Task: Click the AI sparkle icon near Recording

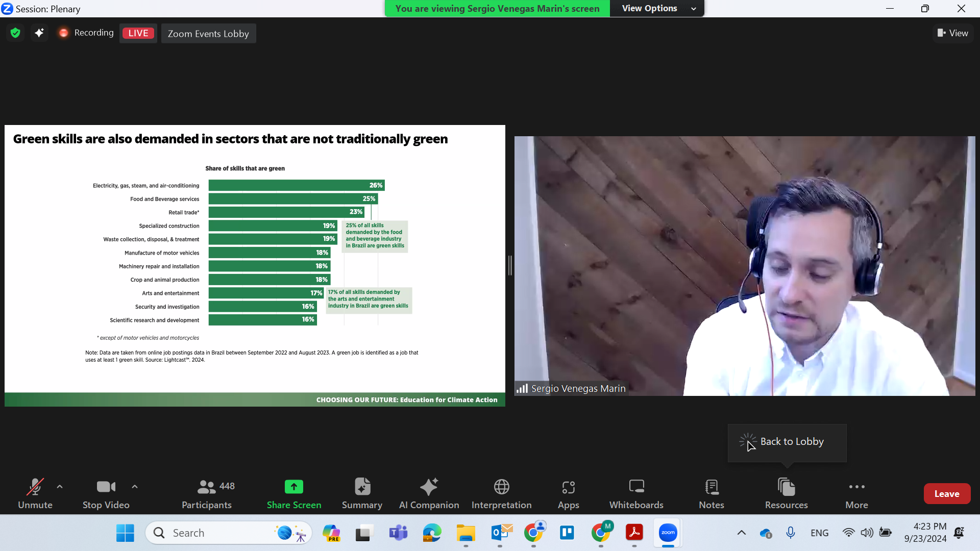Action: pos(39,33)
